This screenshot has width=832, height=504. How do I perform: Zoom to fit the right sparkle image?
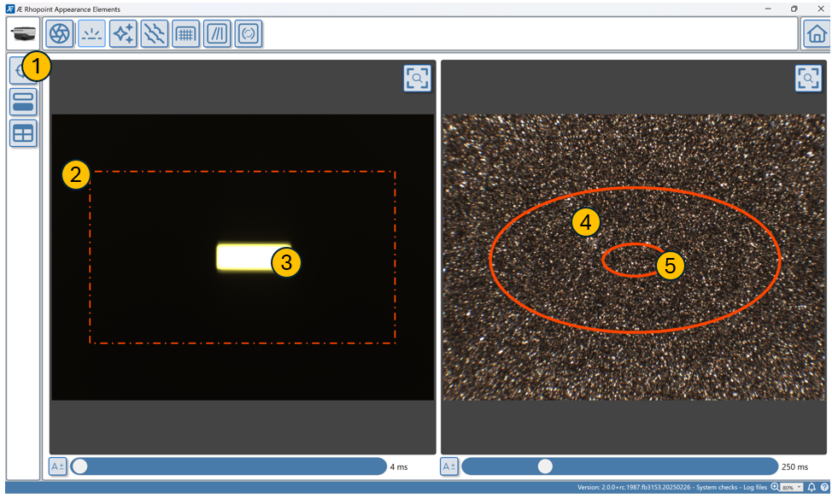[808, 79]
